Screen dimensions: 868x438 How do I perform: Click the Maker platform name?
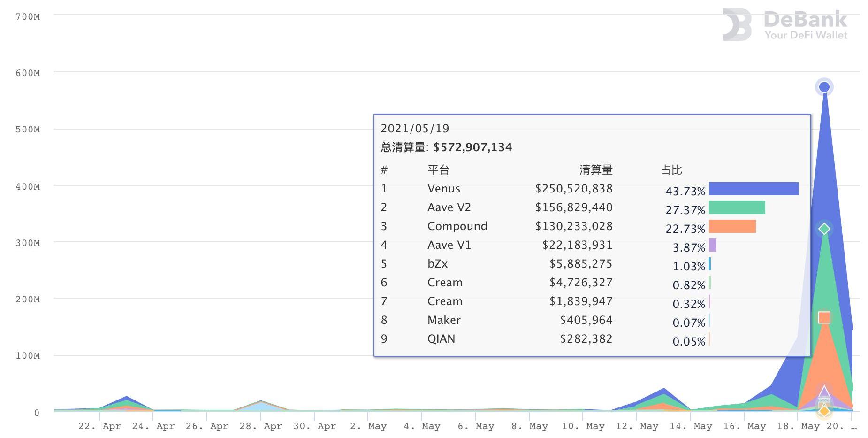pyautogui.click(x=444, y=320)
